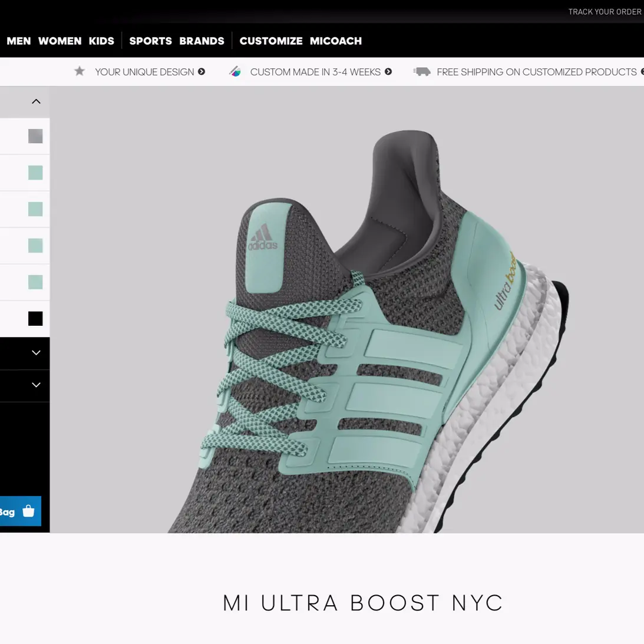Image resolution: width=644 pixels, height=644 pixels.
Task: Open the WOMEN menu
Action: [x=60, y=41]
